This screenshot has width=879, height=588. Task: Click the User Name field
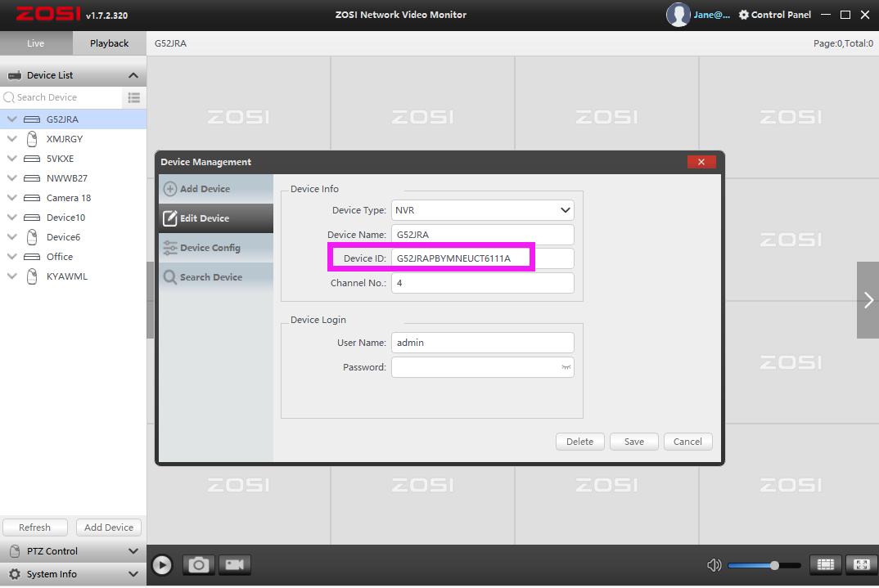[x=483, y=343]
